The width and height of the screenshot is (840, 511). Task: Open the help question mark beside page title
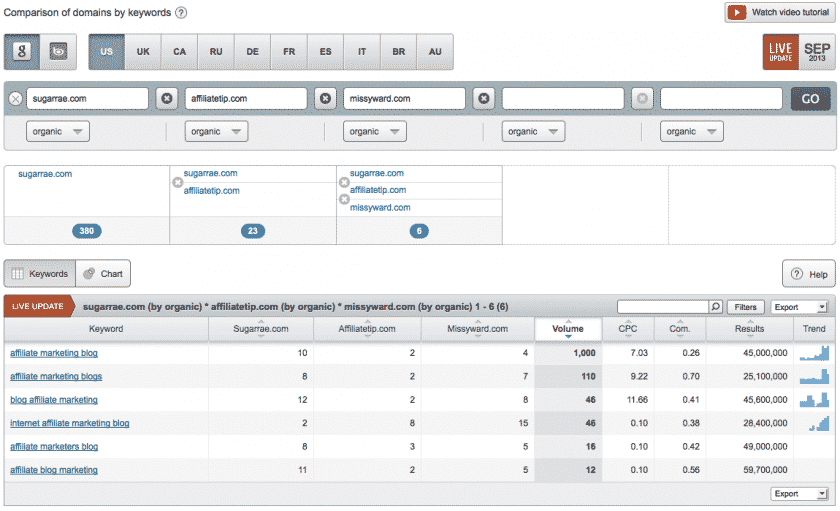[182, 12]
